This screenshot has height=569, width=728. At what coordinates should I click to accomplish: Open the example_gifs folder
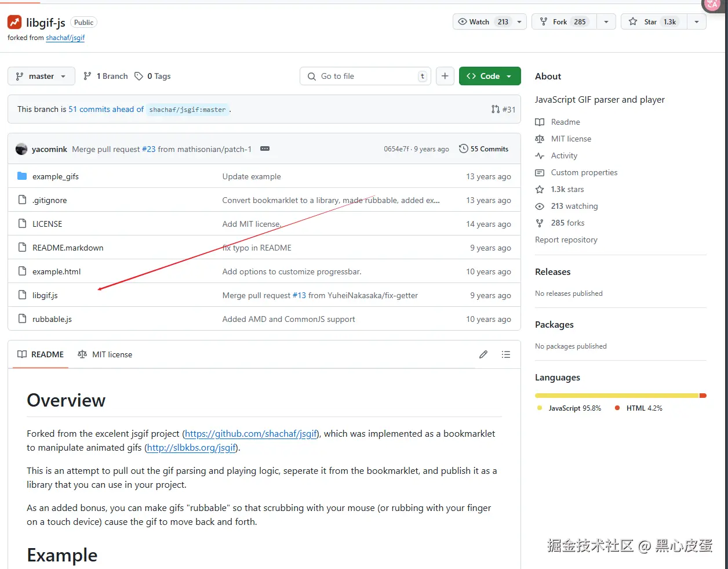[56, 176]
